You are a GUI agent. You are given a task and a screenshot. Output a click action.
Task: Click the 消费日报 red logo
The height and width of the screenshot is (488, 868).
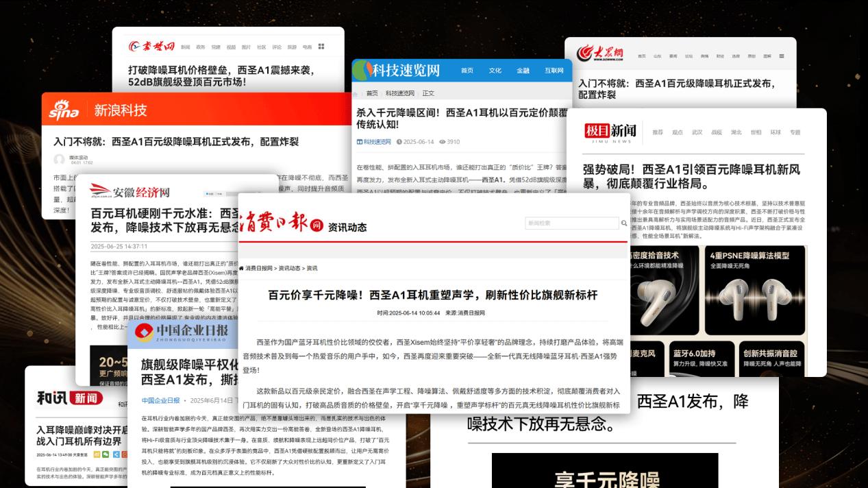tap(281, 223)
